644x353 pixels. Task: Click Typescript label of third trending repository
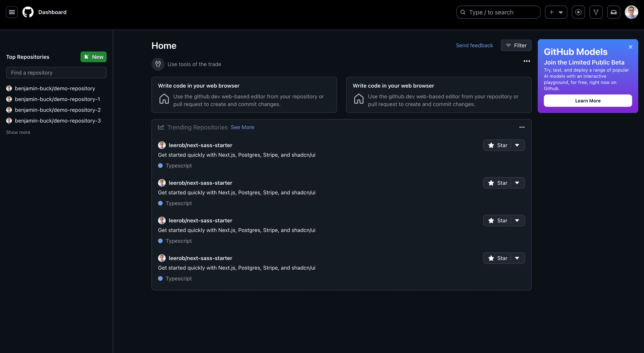(x=179, y=241)
